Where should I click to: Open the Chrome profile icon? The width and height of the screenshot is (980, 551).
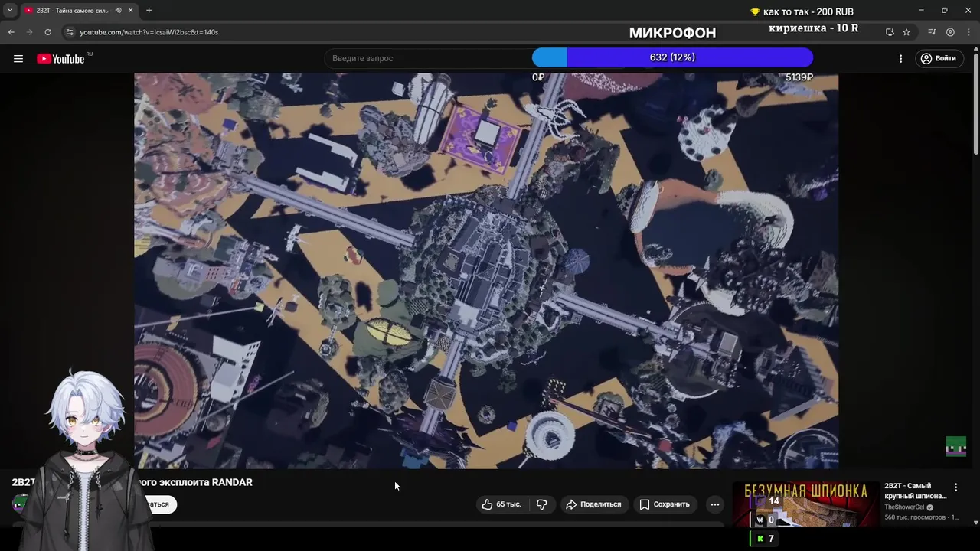pos(950,32)
